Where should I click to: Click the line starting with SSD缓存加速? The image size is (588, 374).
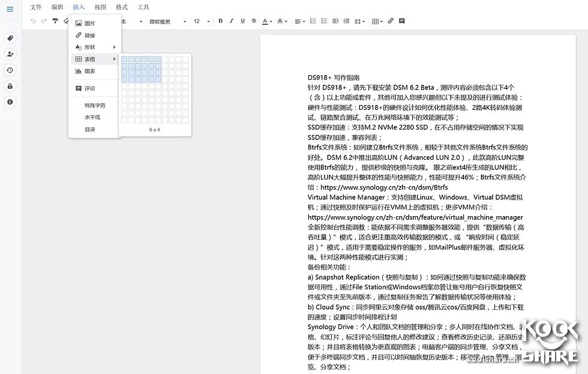415,127
